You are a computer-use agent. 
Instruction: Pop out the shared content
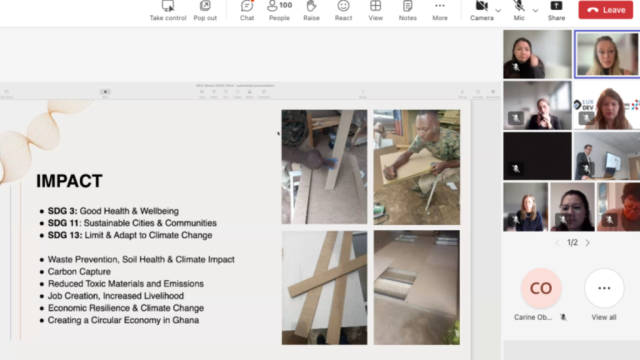[x=205, y=11]
